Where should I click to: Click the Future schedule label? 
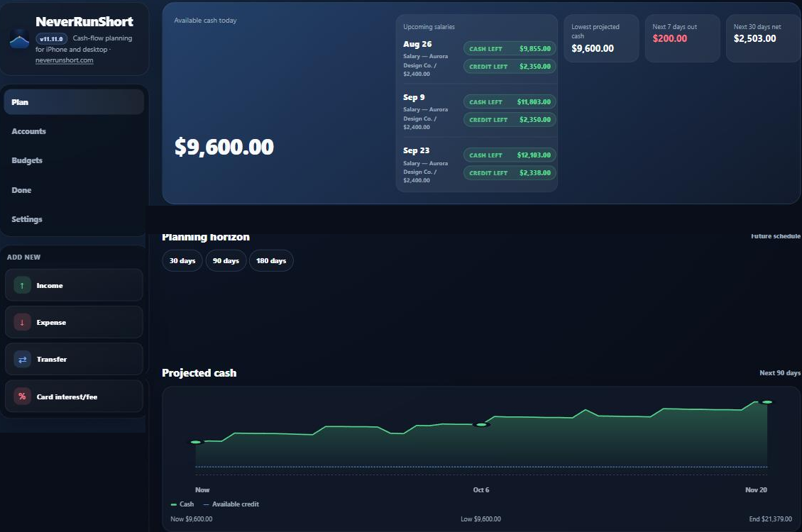point(776,236)
